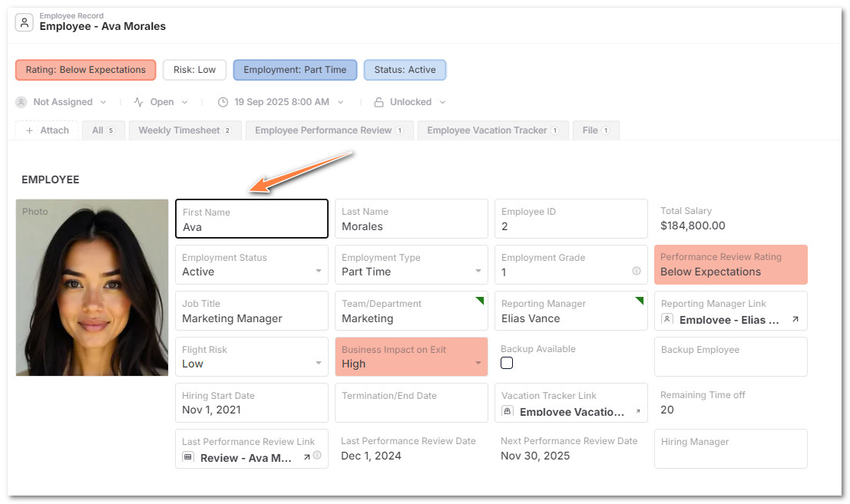850x504 pixels.
Task: Click the info icon in Employment Grade field
Action: click(636, 272)
